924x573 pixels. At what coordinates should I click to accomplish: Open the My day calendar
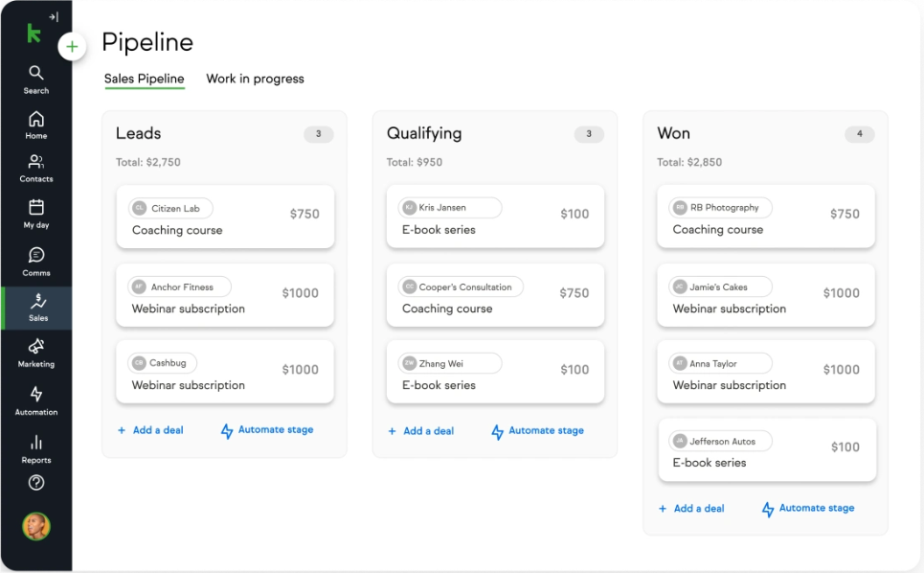point(35,213)
